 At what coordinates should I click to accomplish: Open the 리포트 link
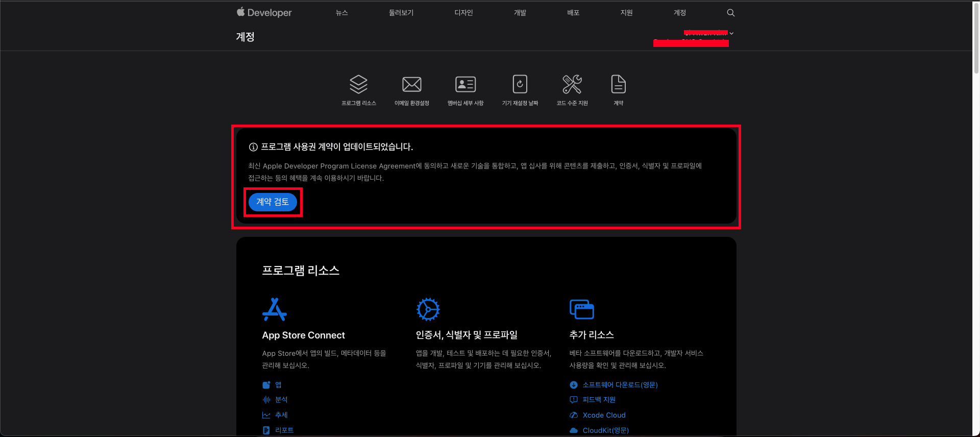(x=284, y=430)
